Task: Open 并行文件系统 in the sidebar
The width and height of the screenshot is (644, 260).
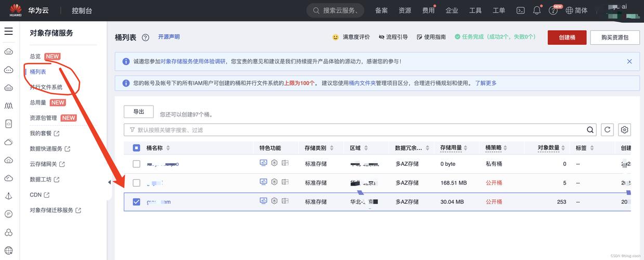Action: pos(46,87)
